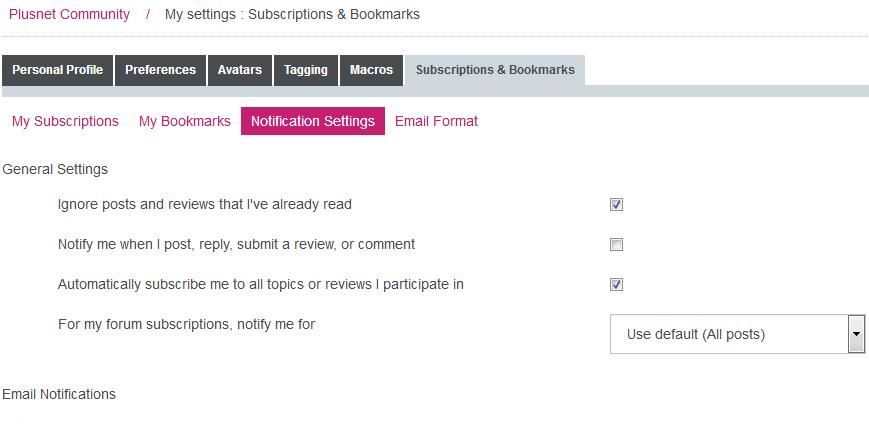View My Subscriptions sub-tab
869x424 pixels.
click(x=65, y=121)
